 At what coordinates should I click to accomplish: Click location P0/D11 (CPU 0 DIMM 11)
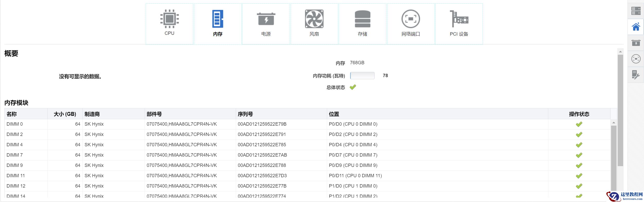(x=355, y=176)
